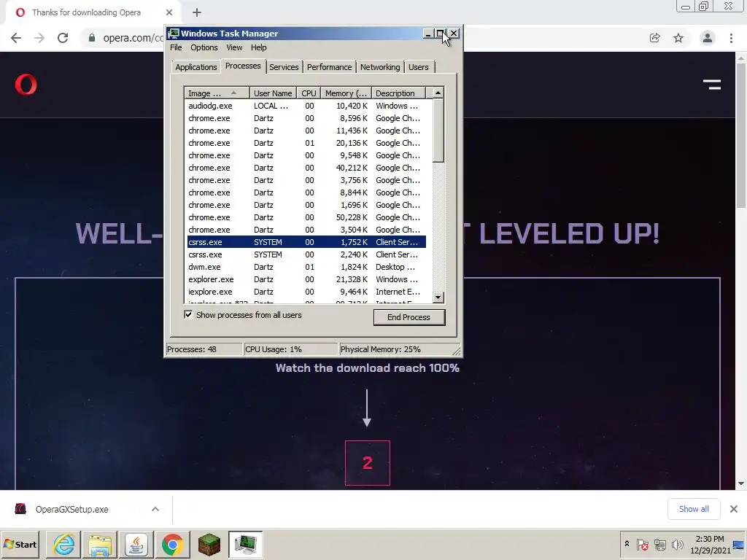Screen dimensions: 747x560
Task: Open the Windows Start menu
Action: pos(20,544)
